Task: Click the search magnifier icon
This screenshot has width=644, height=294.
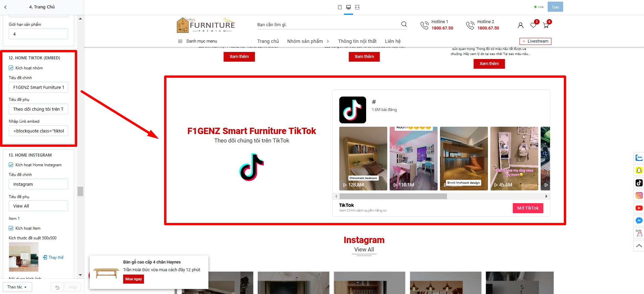Action: coord(404,24)
